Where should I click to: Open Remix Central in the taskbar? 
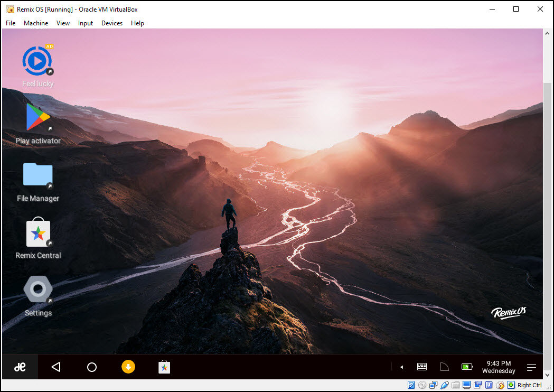[164, 367]
